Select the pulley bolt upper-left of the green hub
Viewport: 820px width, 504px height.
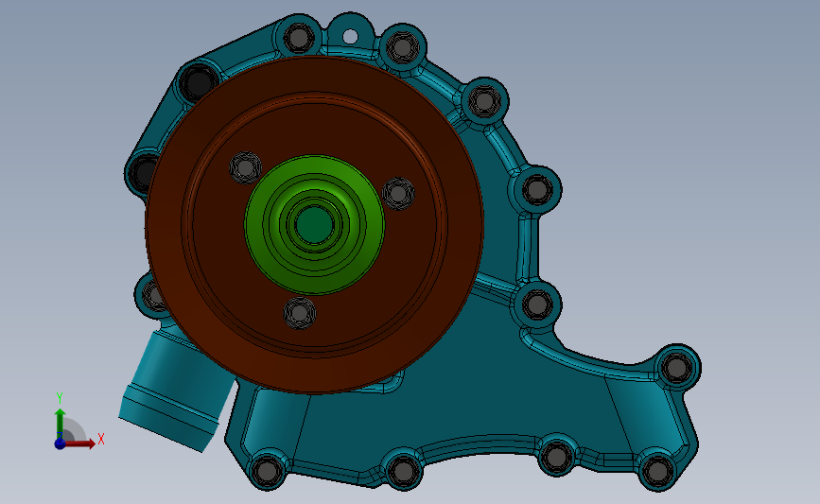tap(245, 167)
